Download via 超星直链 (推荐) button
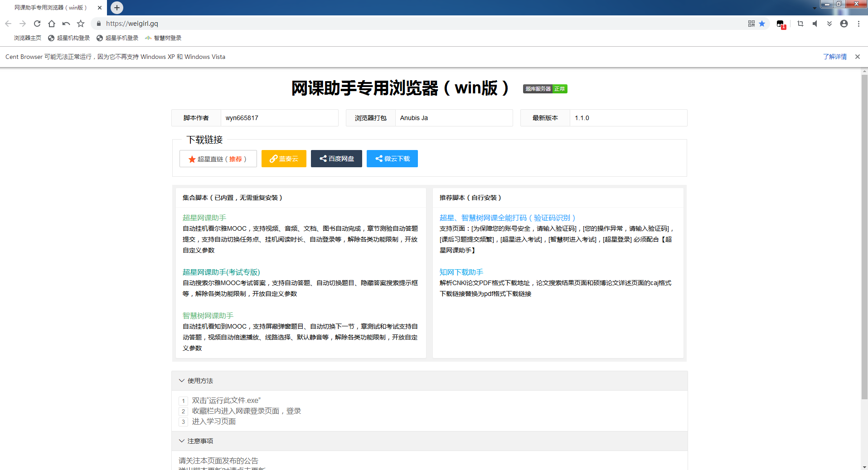The height and width of the screenshot is (470, 868). tap(218, 159)
